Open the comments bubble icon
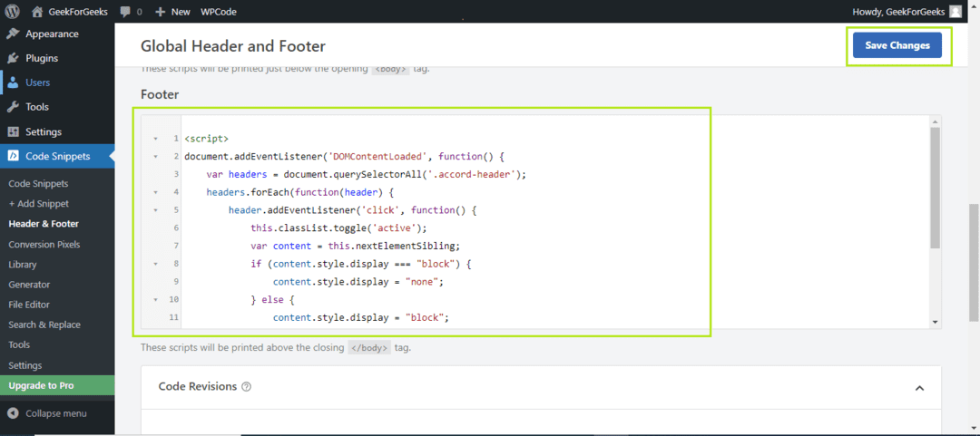Screen dimensions: 980x436 click(x=125, y=12)
